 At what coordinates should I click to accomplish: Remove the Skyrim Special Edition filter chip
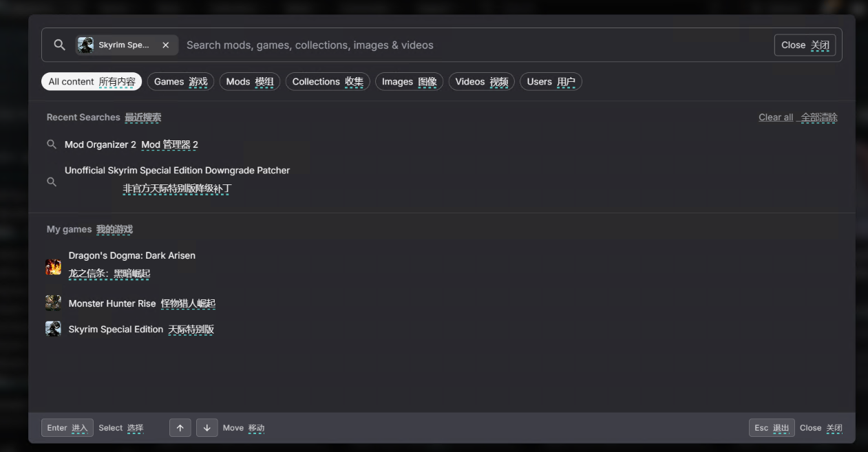166,45
